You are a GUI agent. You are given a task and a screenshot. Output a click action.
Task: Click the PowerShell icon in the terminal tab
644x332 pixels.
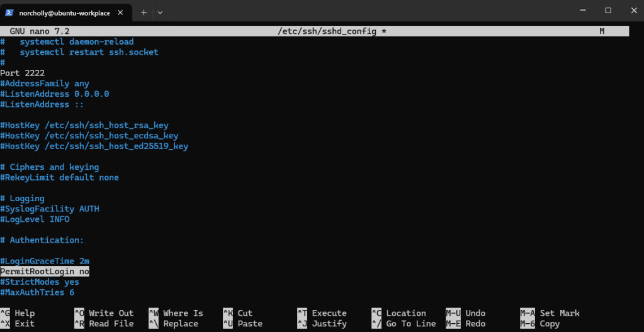point(10,12)
